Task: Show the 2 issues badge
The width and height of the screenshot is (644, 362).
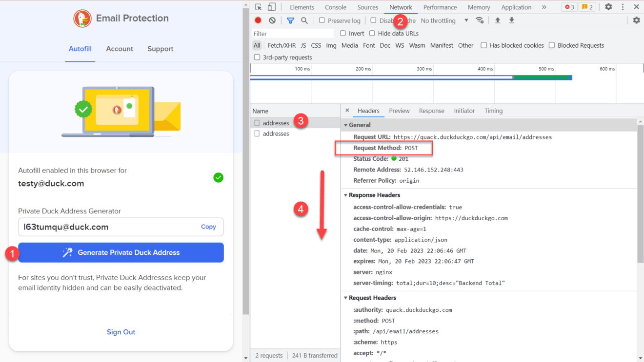Action: pos(588,7)
